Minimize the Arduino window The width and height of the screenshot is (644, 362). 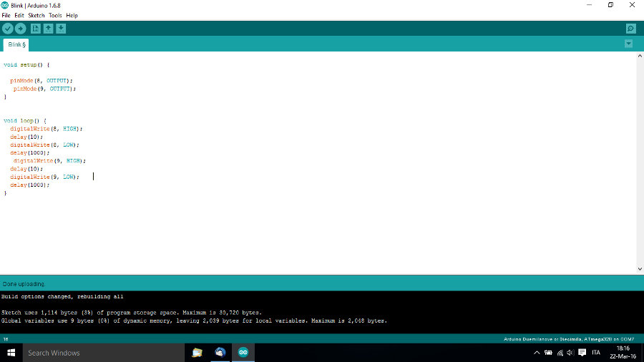[x=590, y=5]
